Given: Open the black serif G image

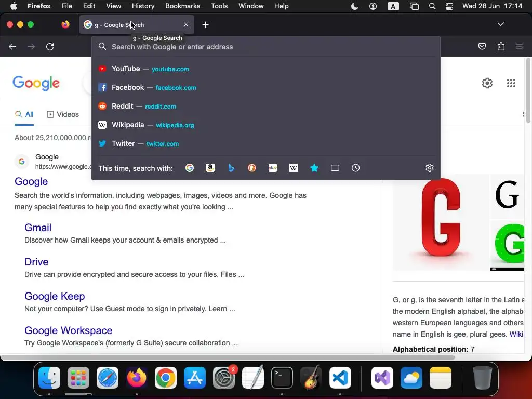Looking at the screenshot, I should [507, 196].
